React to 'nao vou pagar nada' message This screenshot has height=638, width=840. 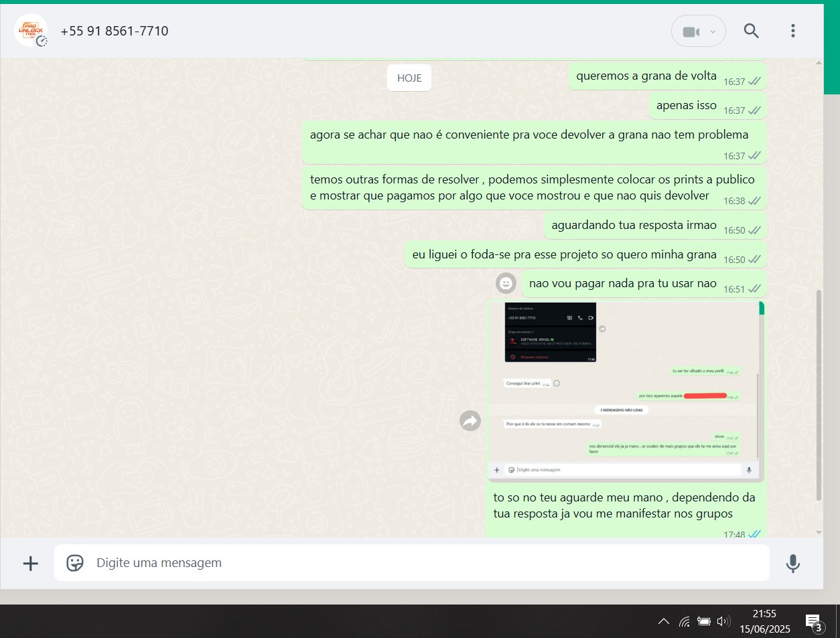point(506,283)
